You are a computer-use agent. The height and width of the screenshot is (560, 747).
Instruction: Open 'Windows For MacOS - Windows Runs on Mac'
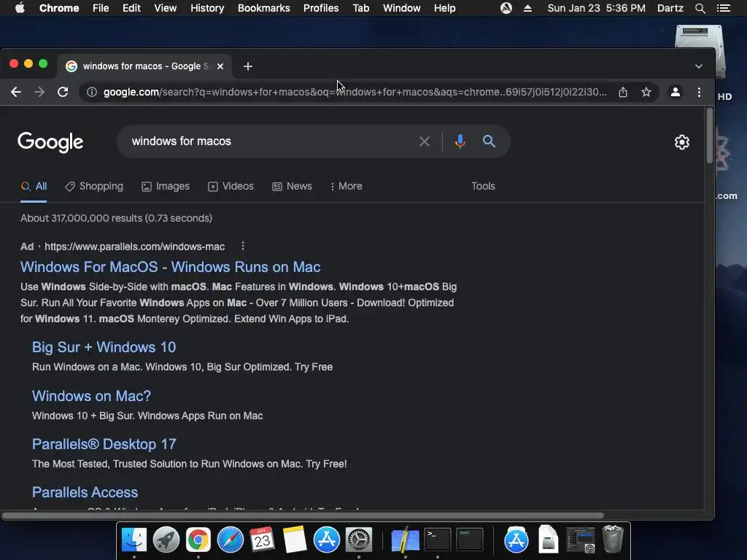tap(170, 267)
